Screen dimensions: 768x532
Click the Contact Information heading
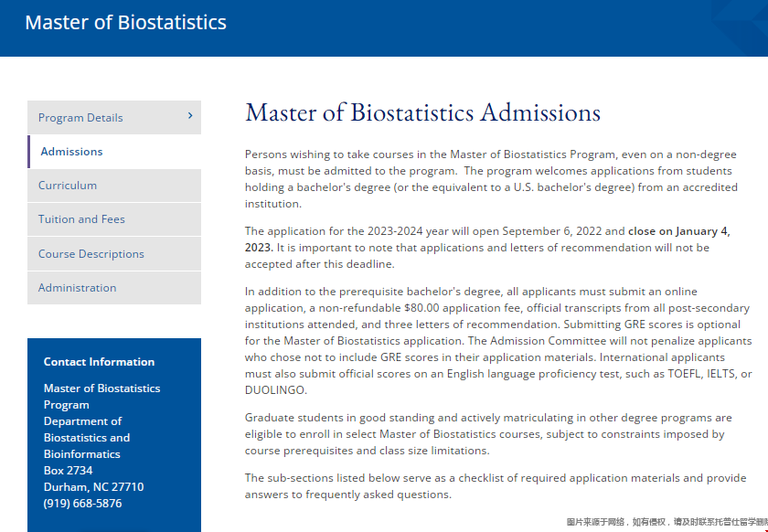tap(99, 362)
